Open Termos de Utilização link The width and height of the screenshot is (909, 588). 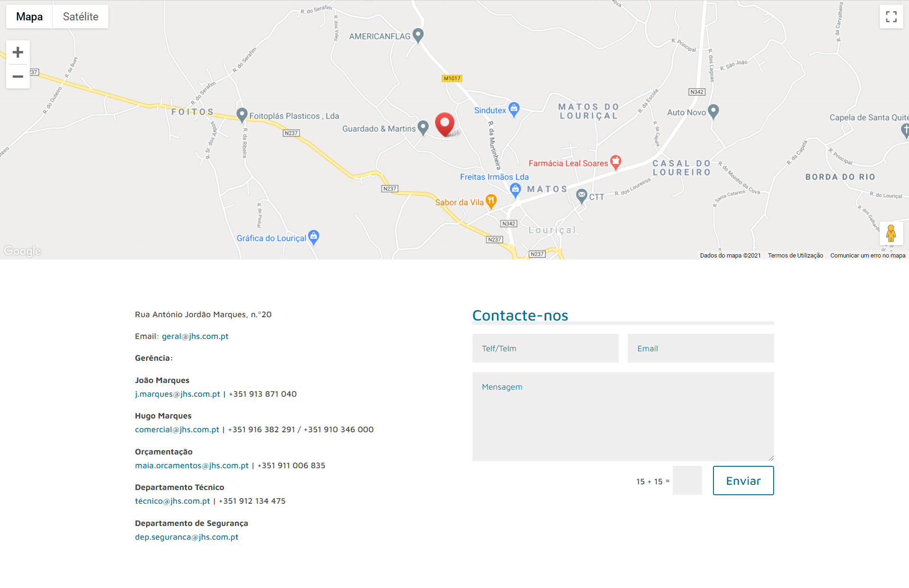[795, 255]
